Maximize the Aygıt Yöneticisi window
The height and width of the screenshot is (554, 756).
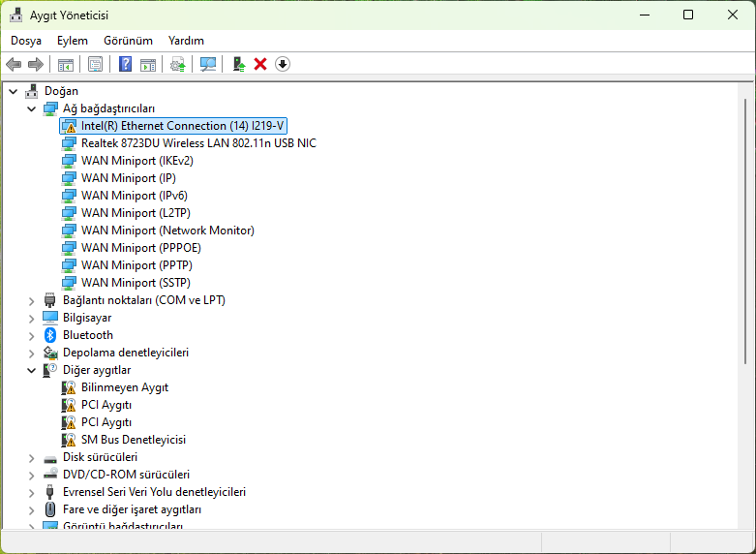(x=688, y=15)
